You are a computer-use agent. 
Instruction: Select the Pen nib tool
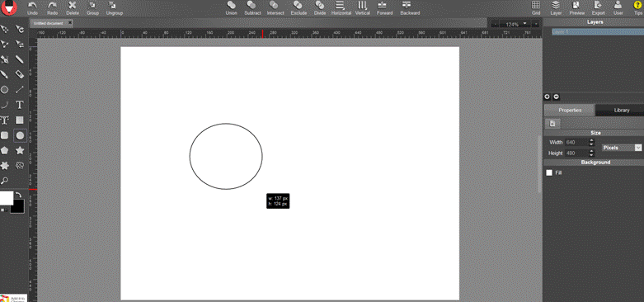[4, 59]
